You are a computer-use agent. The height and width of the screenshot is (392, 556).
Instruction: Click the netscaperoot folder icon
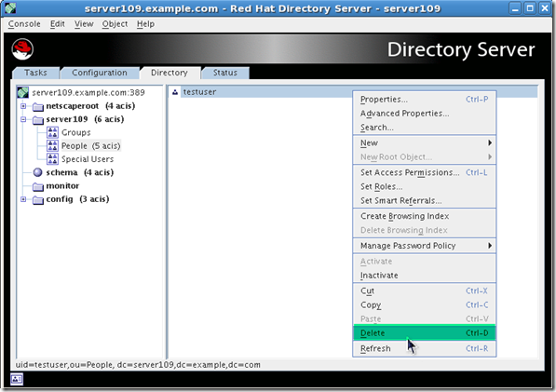tap(38, 106)
